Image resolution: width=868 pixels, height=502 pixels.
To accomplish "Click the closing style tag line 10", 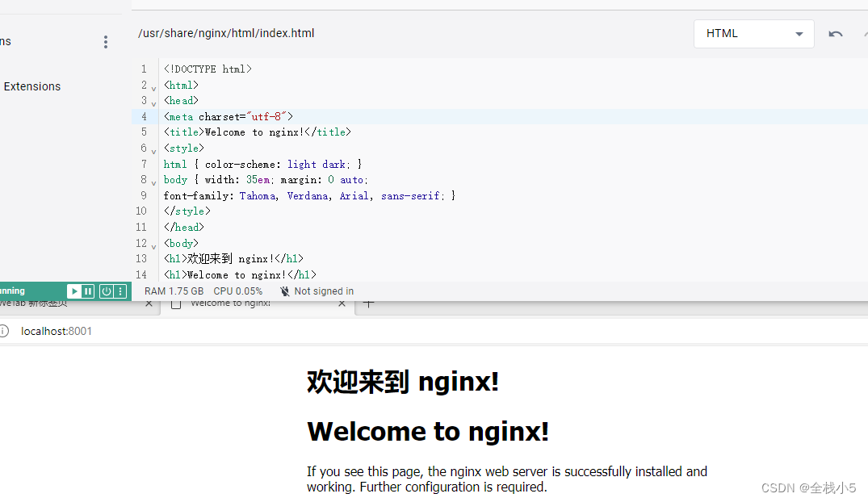I will [187, 211].
